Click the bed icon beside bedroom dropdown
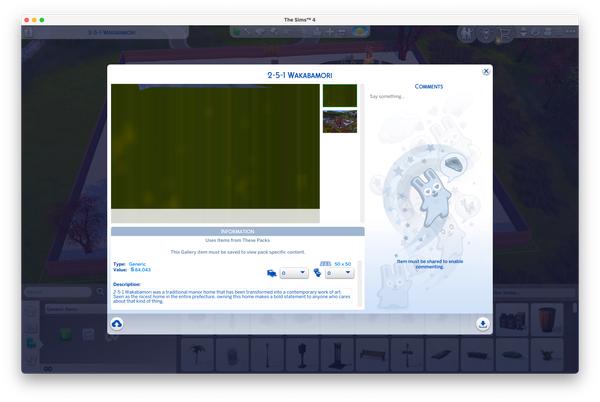Image resolution: width=600 pixels, height=402 pixels. pos(272,273)
